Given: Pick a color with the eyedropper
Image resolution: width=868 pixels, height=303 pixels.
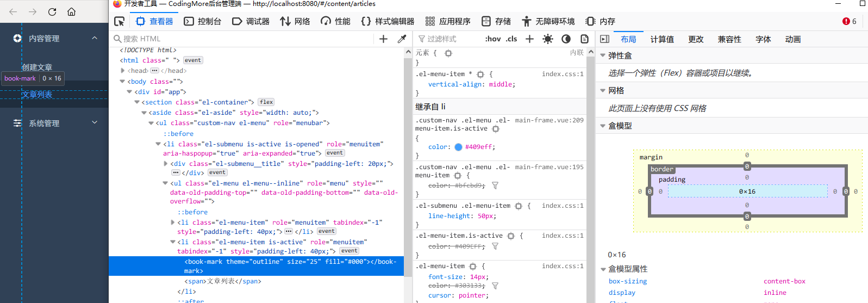Looking at the screenshot, I should tap(402, 39).
